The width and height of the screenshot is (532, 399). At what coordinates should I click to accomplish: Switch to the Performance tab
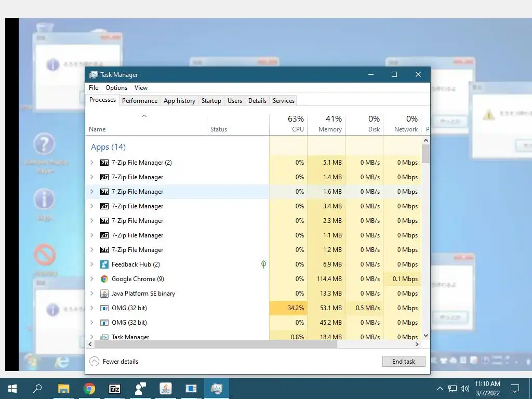pyautogui.click(x=140, y=101)
